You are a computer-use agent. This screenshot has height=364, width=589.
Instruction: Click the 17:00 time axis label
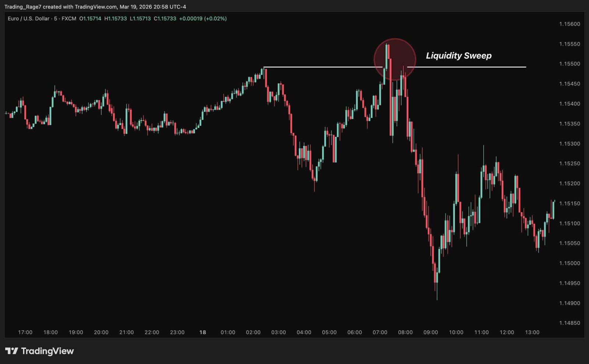tap(25, 332)
